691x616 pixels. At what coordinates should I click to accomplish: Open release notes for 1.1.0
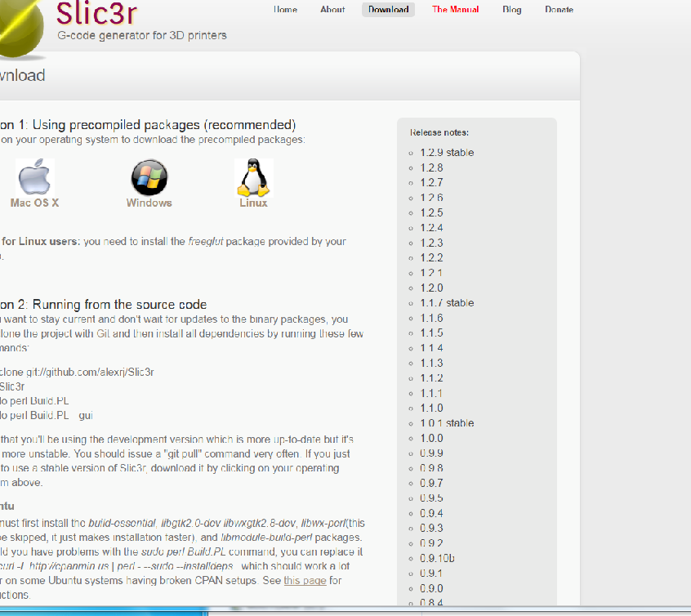tap(431, 408)
